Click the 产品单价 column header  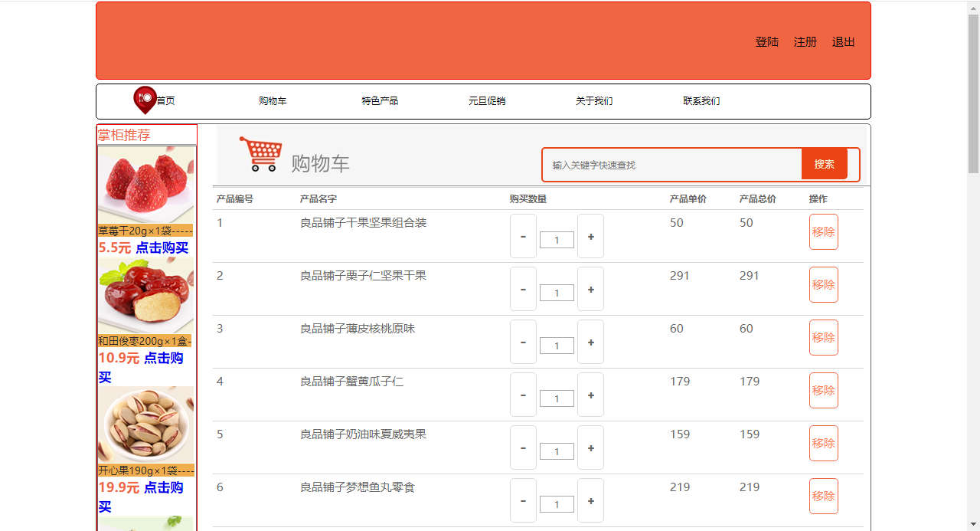click(688, 199)
